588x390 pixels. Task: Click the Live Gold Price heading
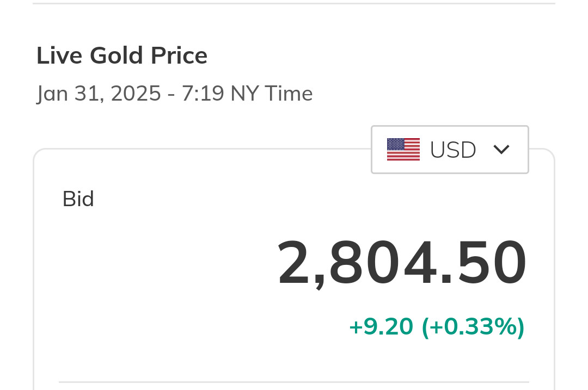coord(122,55)
